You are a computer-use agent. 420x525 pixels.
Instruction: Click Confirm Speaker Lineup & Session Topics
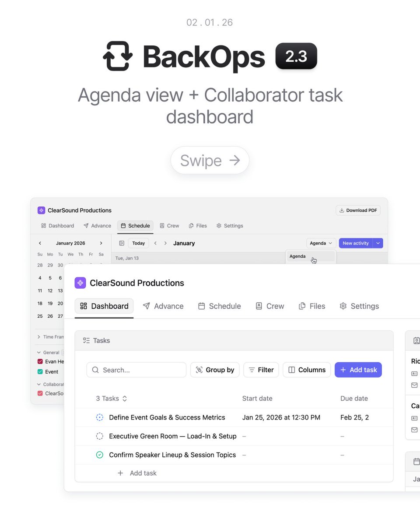pos(172,455)
